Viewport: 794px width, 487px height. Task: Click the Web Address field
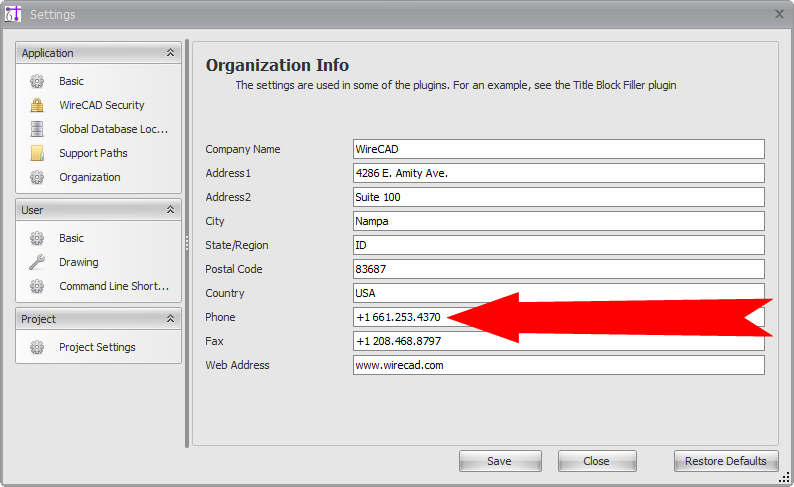tap(559, 365)
